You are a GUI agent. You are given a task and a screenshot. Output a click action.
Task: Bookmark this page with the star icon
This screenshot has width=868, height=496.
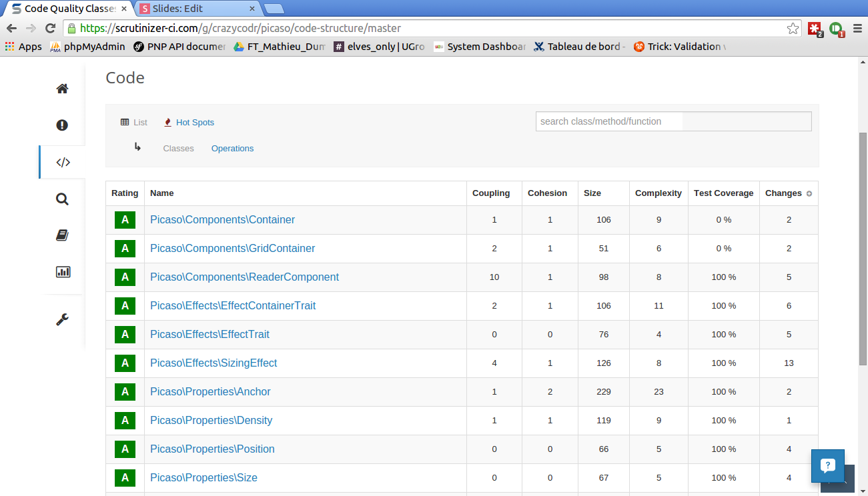793,28
